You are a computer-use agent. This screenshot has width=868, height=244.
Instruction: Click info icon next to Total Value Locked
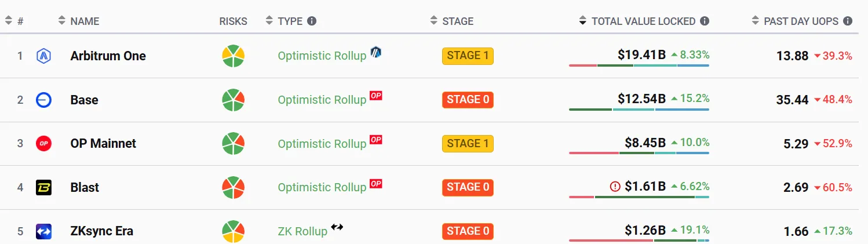coord(705,21)
